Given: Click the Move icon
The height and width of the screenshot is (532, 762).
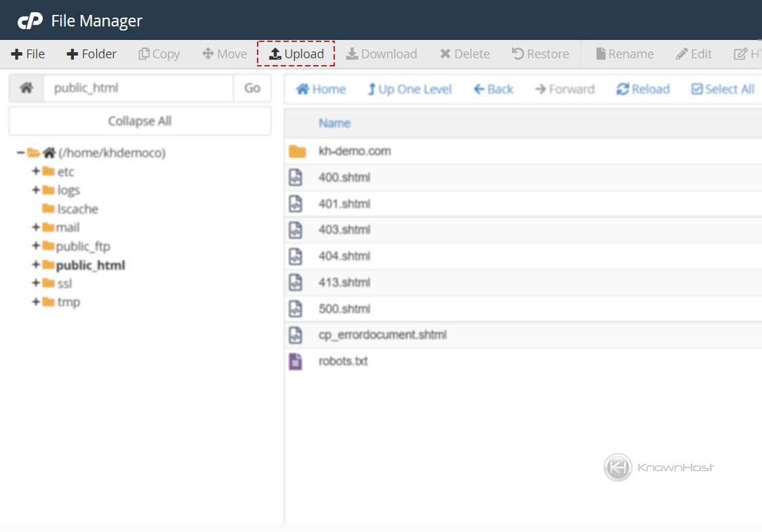Looking at the screenshot, I should (x=207, y=54).
